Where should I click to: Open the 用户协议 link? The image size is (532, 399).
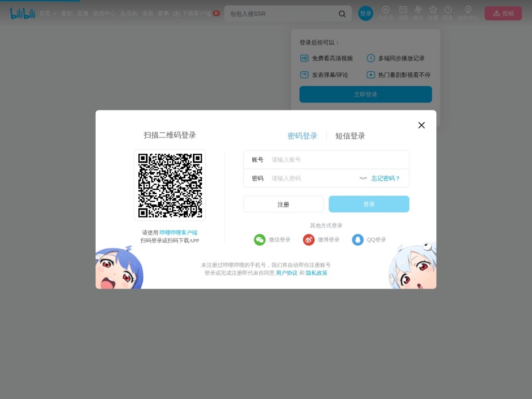tap(287, 273)
